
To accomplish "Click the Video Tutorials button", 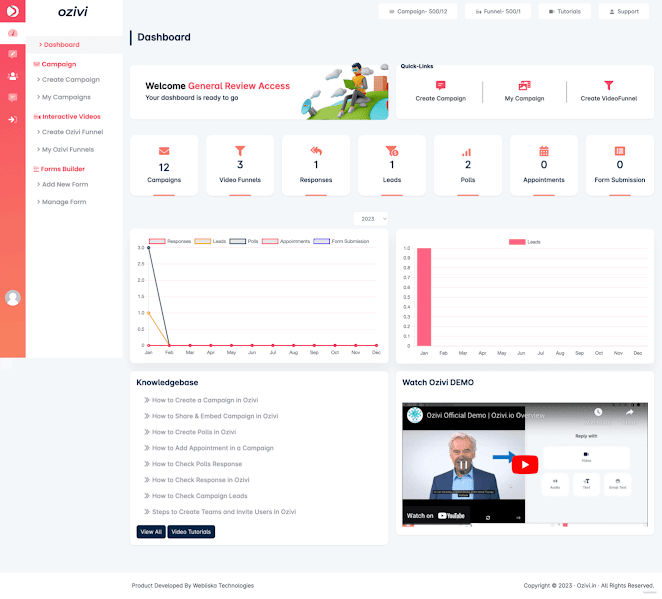I will point(191,532).
